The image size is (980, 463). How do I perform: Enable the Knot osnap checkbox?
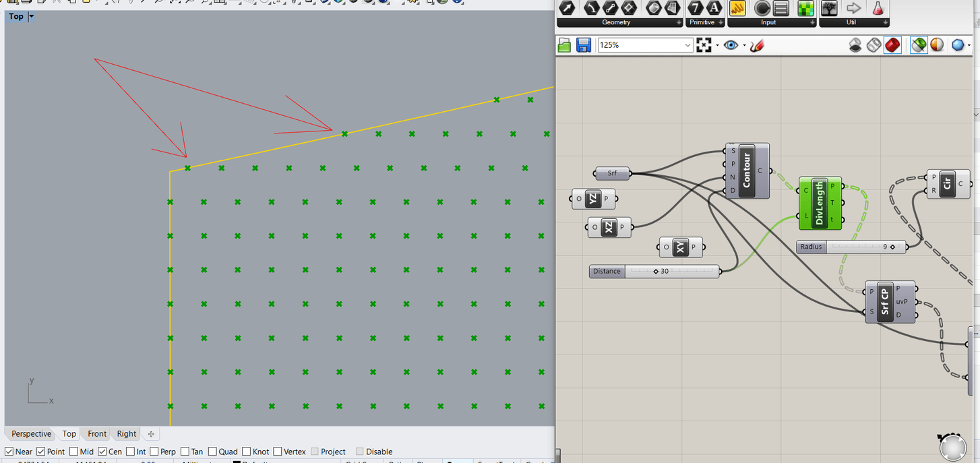pos(247,452)
